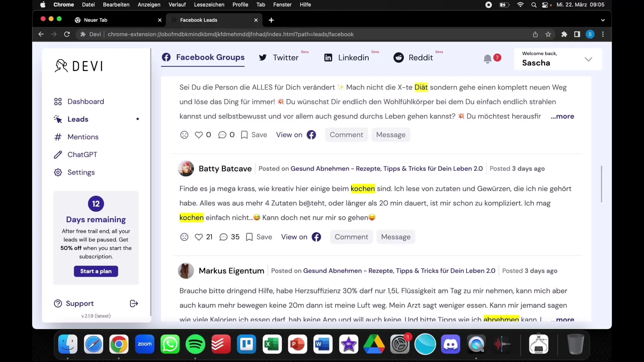This screenshot has width=644, height=362.
Task: Click View on Facebook for Batty Batcave
Action: 301,236
